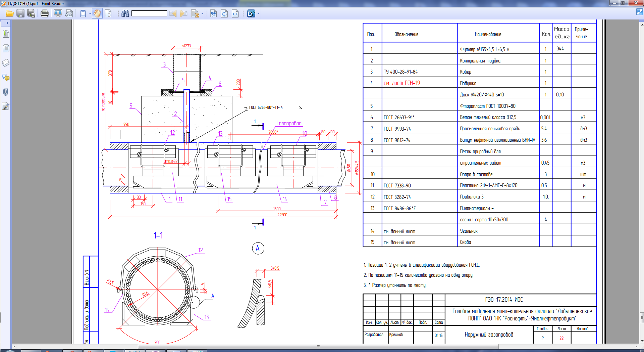
Task: Open the Bookmarks panel in sidebar
Action: tap(6, 34)
